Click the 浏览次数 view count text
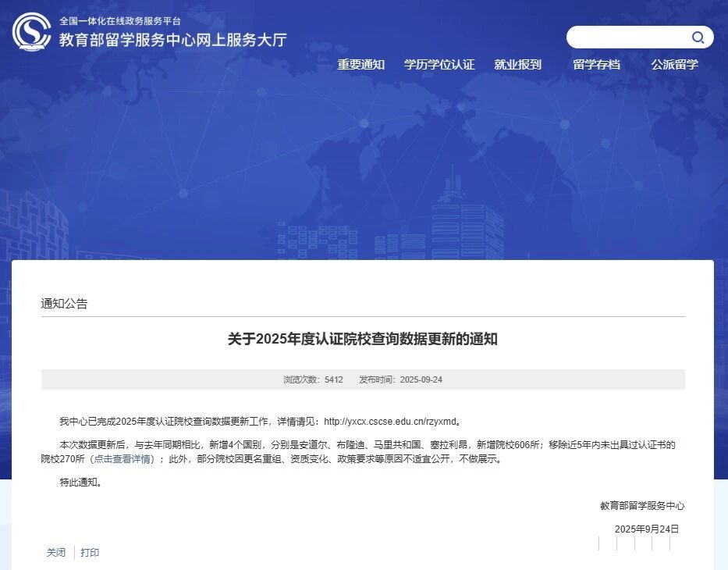 (313, 379)
